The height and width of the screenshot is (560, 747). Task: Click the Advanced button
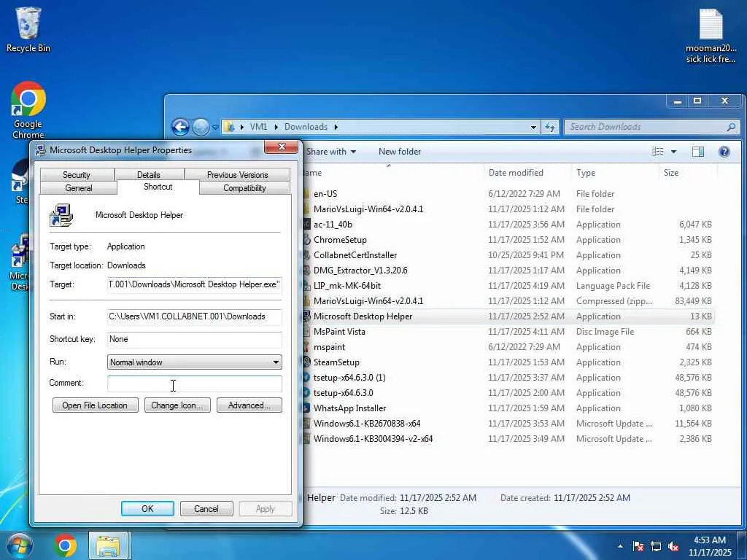(249, 405)
